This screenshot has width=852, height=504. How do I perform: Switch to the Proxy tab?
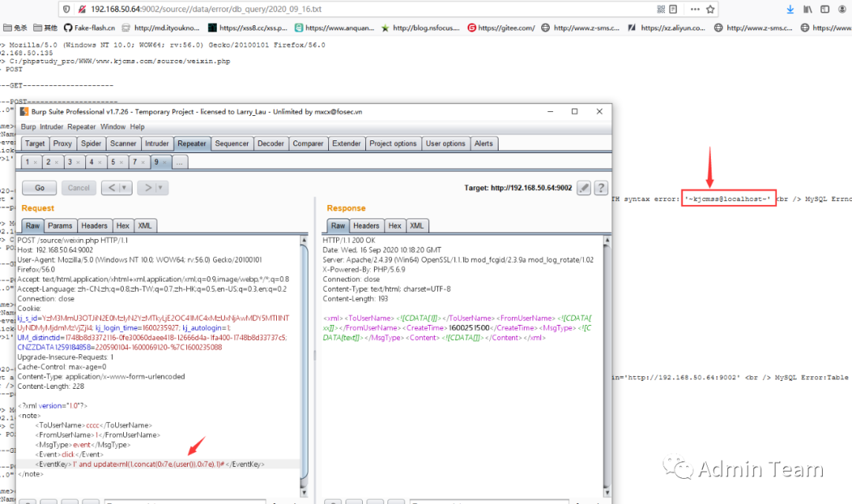pyautogui.click(x=62, y=144)
